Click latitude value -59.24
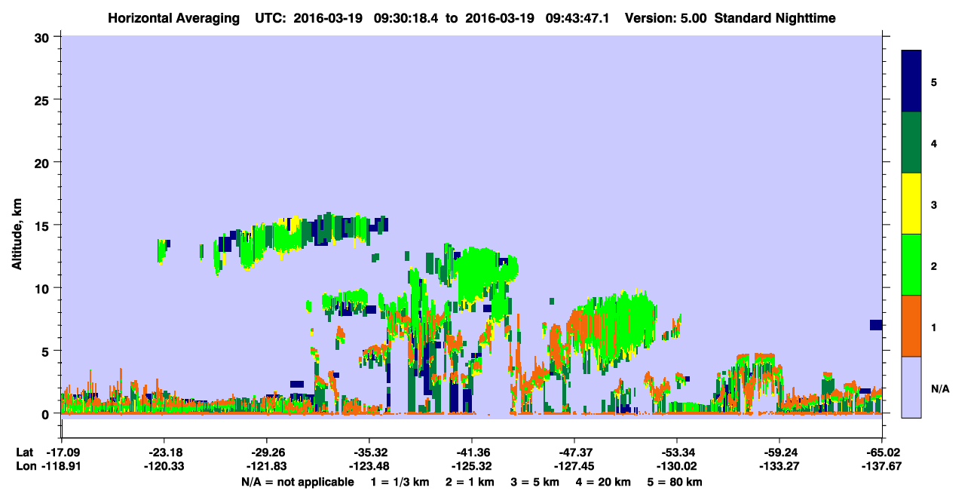The width and height of the screenshot is (980, 503). coord(779,452)
